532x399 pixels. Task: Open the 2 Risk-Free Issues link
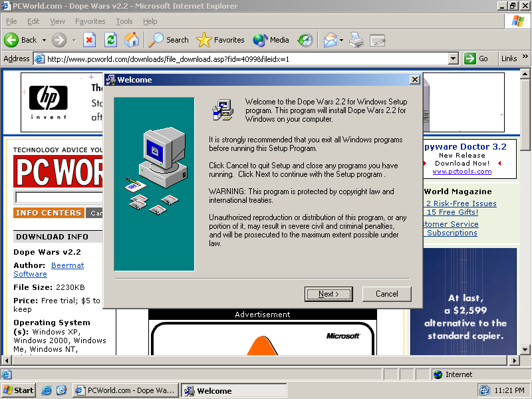point(461,203)
